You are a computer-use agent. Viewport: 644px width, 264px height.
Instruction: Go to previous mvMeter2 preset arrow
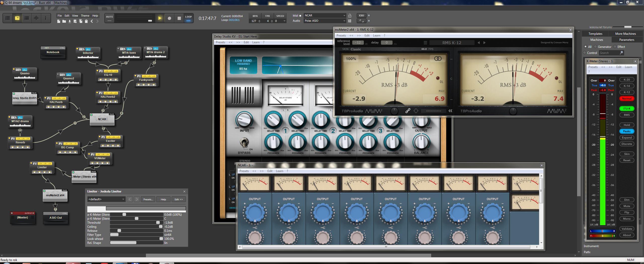coord(479,43)
